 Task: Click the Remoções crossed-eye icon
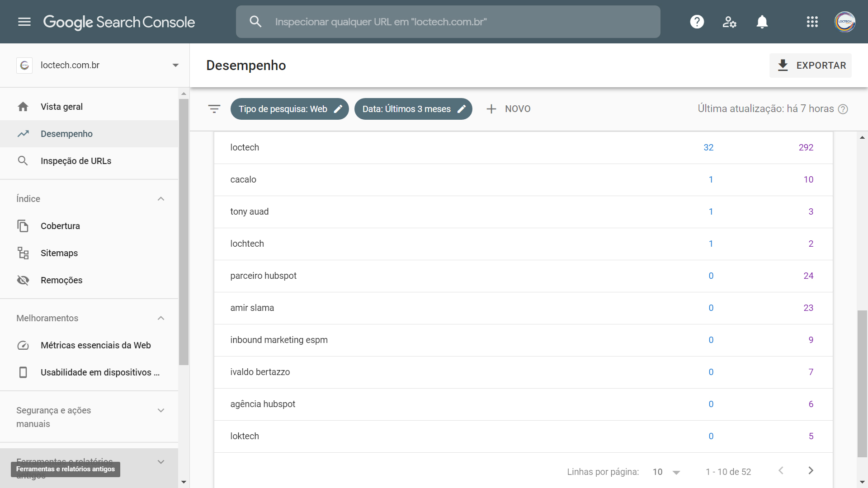click(23, 280)
